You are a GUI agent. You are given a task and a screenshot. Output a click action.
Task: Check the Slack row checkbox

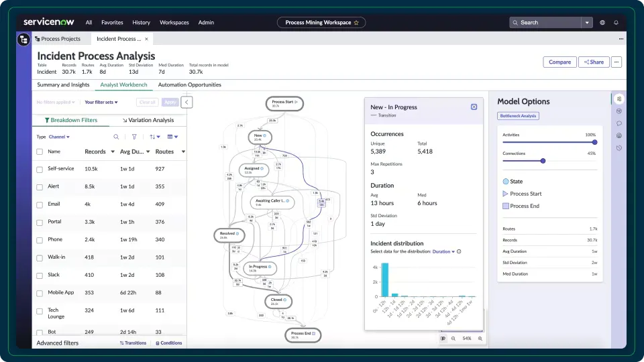tap(40, 276)
